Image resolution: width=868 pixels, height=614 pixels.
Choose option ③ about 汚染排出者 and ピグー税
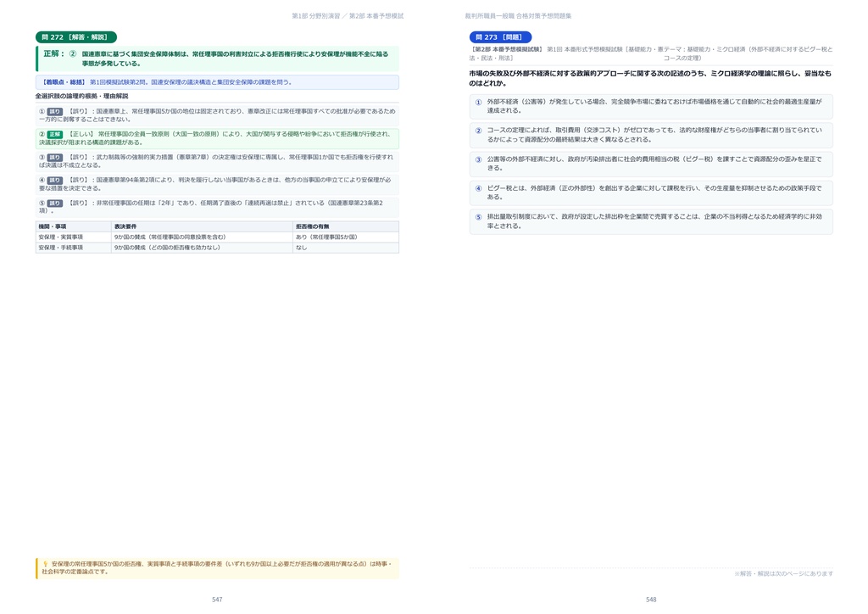coord(651,164)
